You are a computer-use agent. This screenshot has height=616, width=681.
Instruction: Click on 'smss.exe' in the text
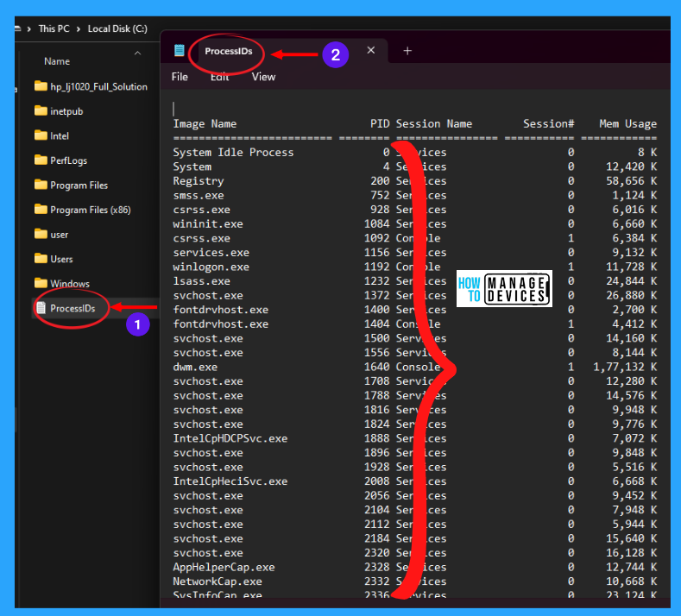click(199, 195)
